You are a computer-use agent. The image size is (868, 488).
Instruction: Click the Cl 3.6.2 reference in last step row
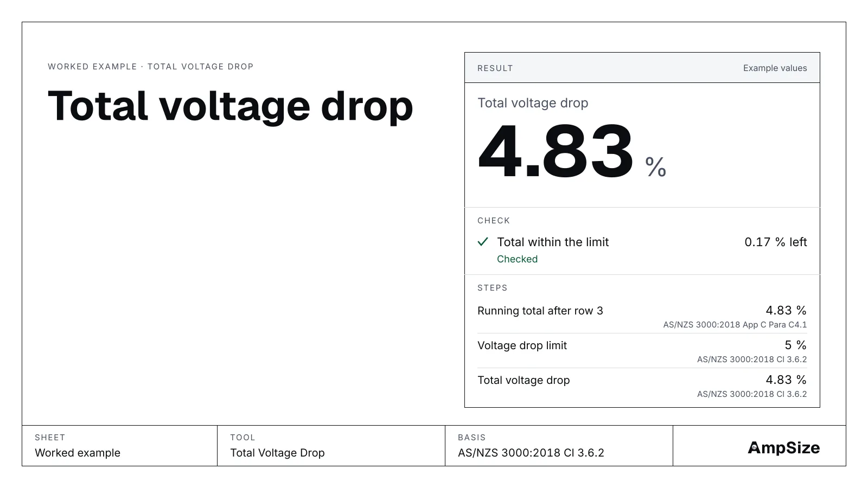pyautogui.click(x=752, y=394)
